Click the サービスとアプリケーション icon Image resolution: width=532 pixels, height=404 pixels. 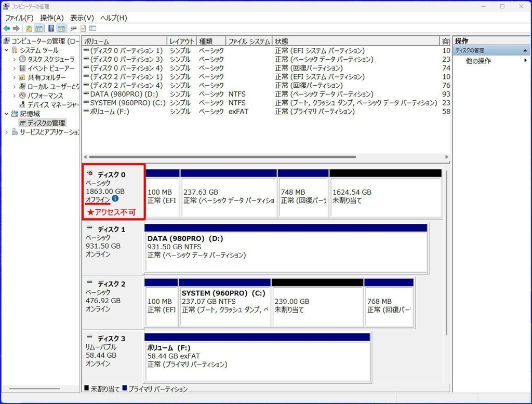[x=15, y=132]
